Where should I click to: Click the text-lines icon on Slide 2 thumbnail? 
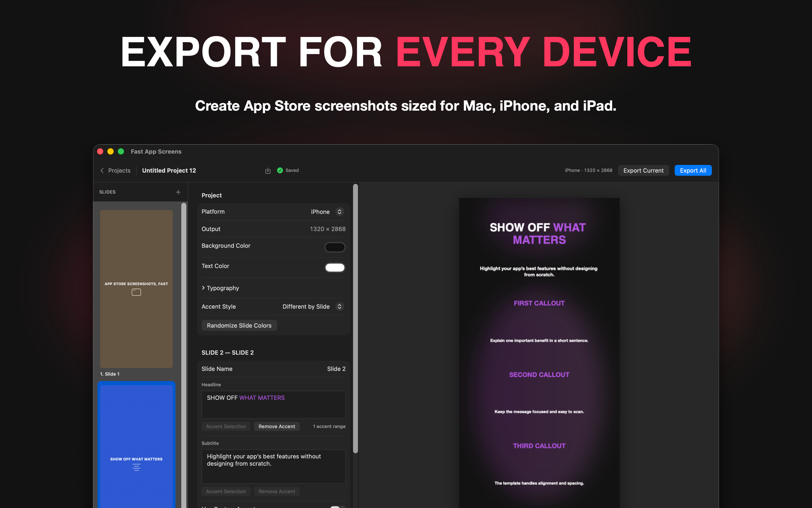coord(136,467)
